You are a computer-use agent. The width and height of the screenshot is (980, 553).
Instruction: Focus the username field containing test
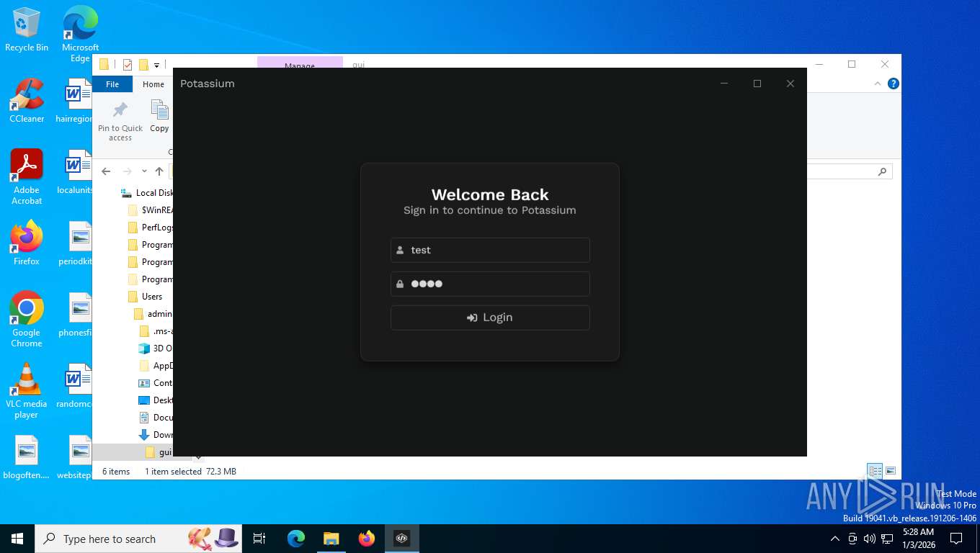tap(490, 250)
